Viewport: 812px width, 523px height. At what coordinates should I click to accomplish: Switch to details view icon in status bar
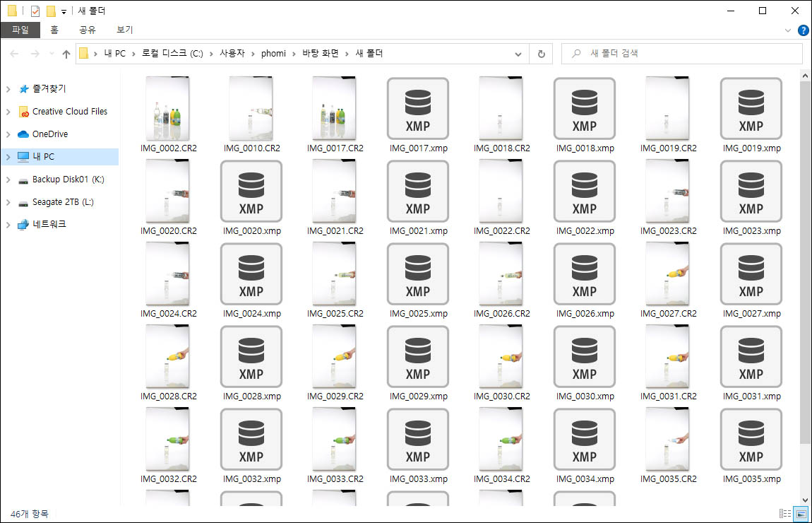tap(785, 514)
